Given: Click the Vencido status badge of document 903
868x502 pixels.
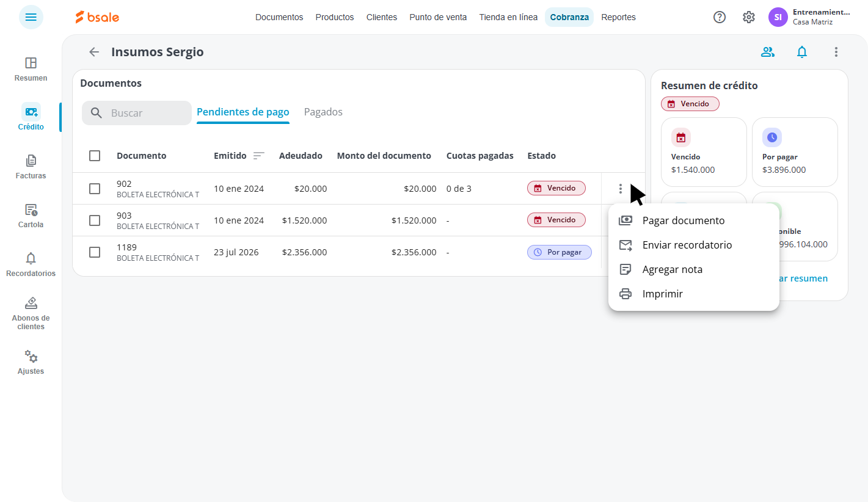Looking at the screenshot, I should click(556, 220).
